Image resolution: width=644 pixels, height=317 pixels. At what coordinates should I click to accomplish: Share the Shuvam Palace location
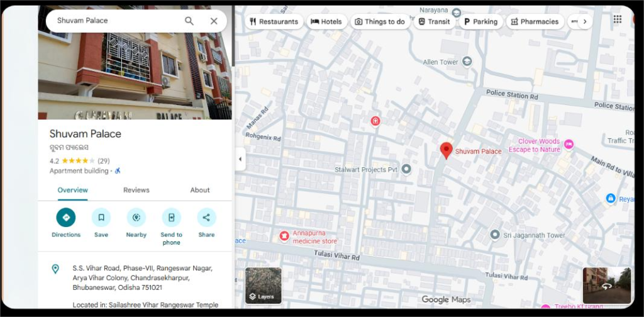[x=206, y=218]
